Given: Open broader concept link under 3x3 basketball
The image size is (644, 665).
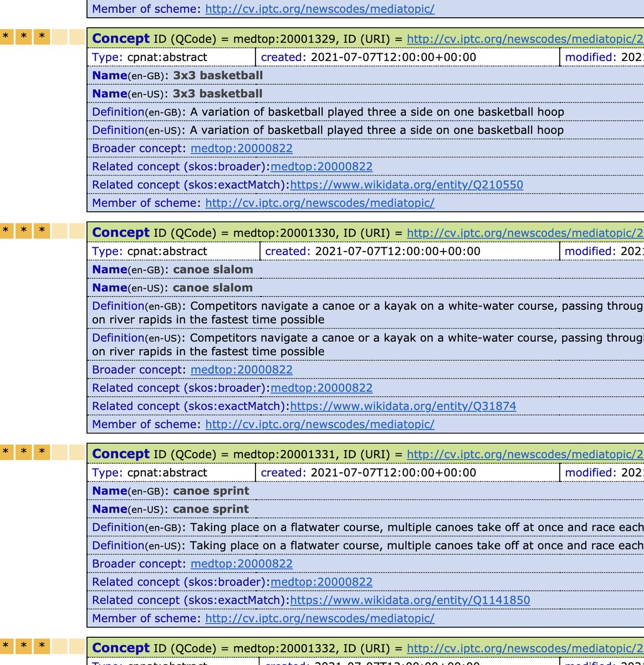Looking at the screenshot, I should [x=242, y=149].
